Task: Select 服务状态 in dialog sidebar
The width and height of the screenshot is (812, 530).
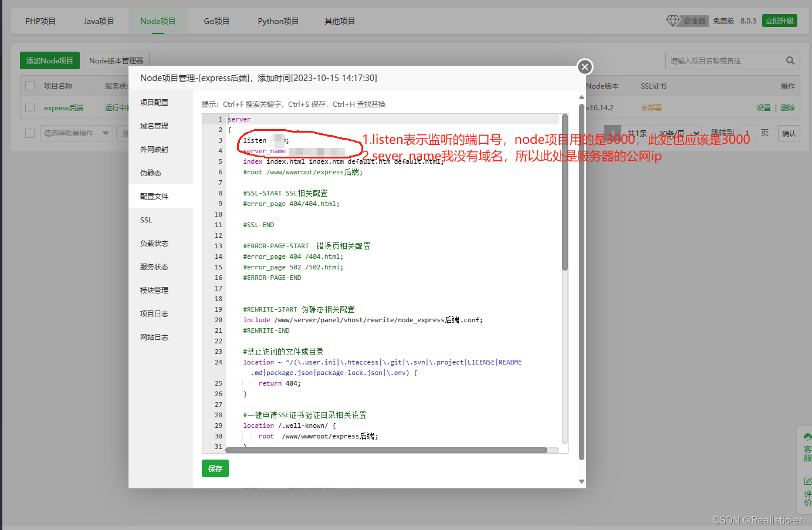Action: (161, 266)
